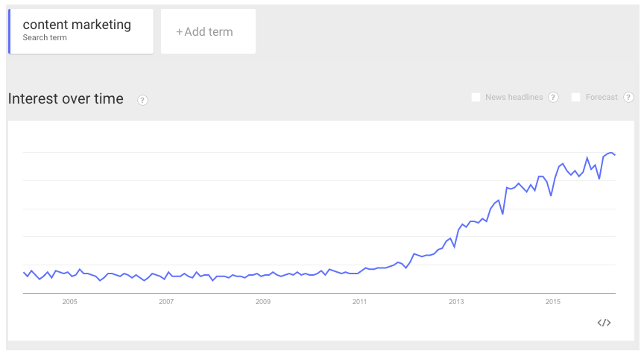Select the content marketing search term card
This screenshot has width=644, height=354.
tap(81, 31)
